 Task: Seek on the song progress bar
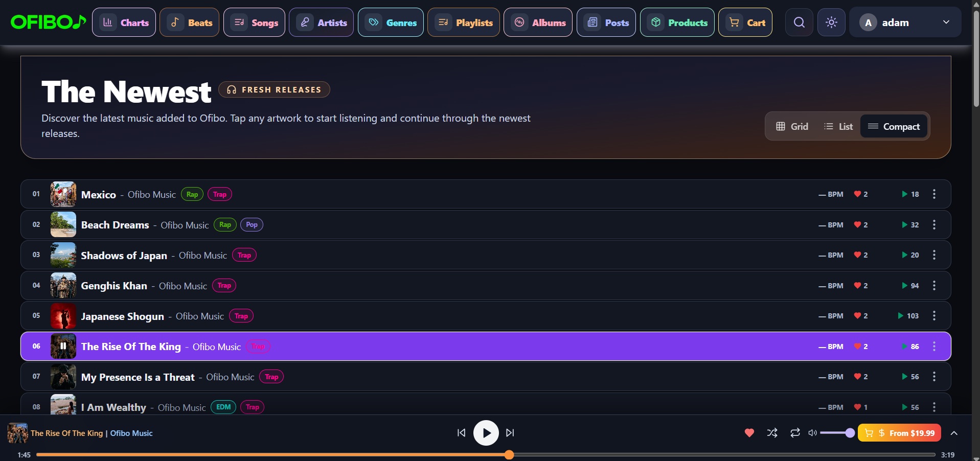coord(486,455)
